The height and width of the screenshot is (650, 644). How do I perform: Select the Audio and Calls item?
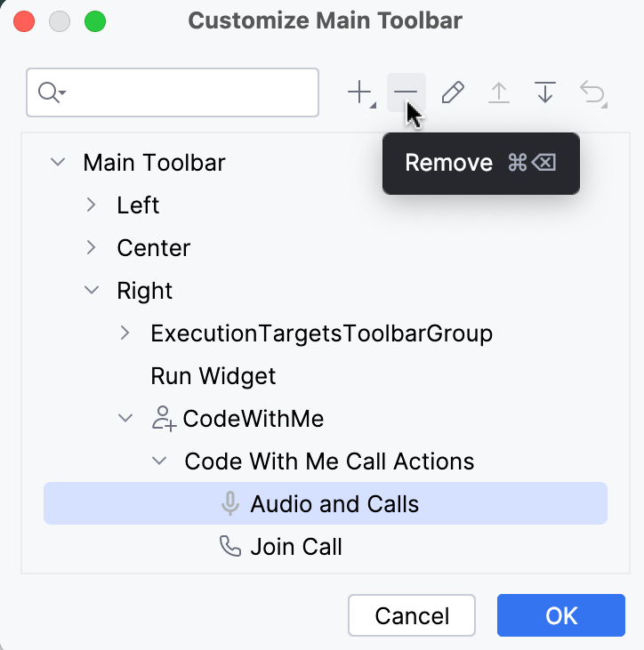[334, 504]
